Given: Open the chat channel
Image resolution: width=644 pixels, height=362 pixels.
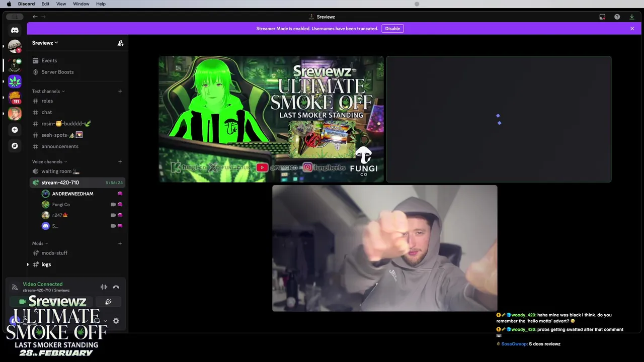Looking at the screenshot, I should pos(47,112).
